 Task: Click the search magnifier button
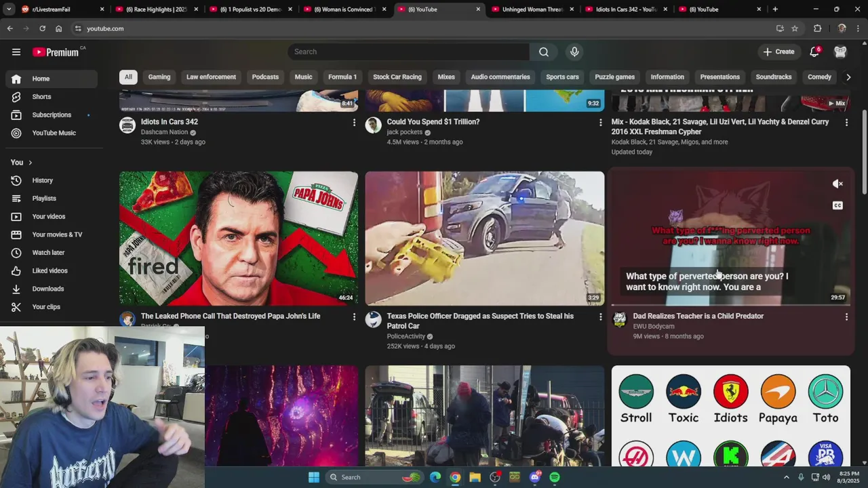point(544,52)
